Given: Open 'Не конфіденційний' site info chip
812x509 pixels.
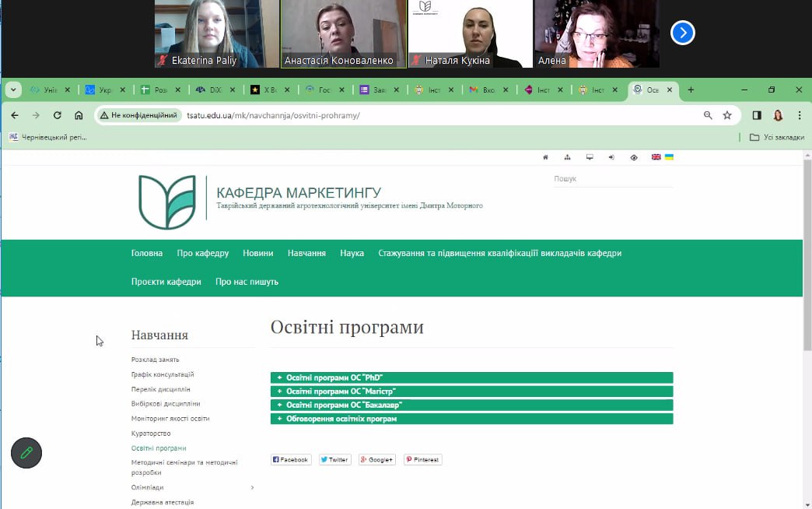Looking at the screenshot, I should [139, 115].
